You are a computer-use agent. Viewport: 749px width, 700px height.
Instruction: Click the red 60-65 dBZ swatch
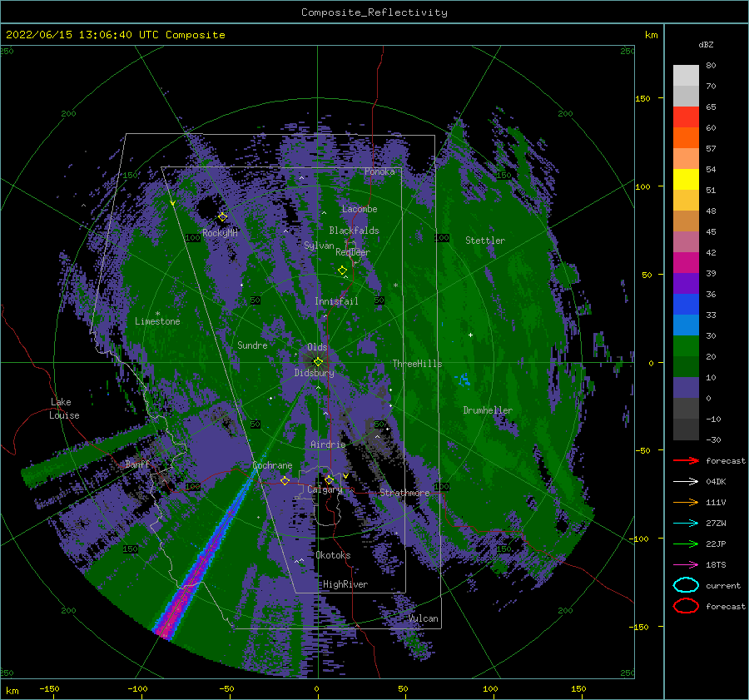pyautogui.click(x=686, y=117)
